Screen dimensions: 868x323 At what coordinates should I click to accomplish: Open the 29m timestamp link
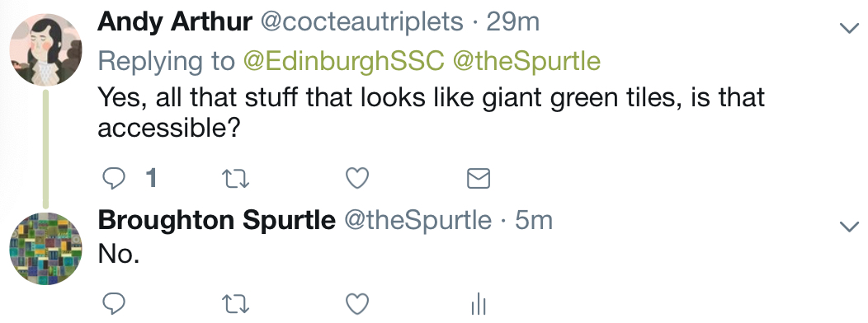pyautogui.click(x=512, y=23)
